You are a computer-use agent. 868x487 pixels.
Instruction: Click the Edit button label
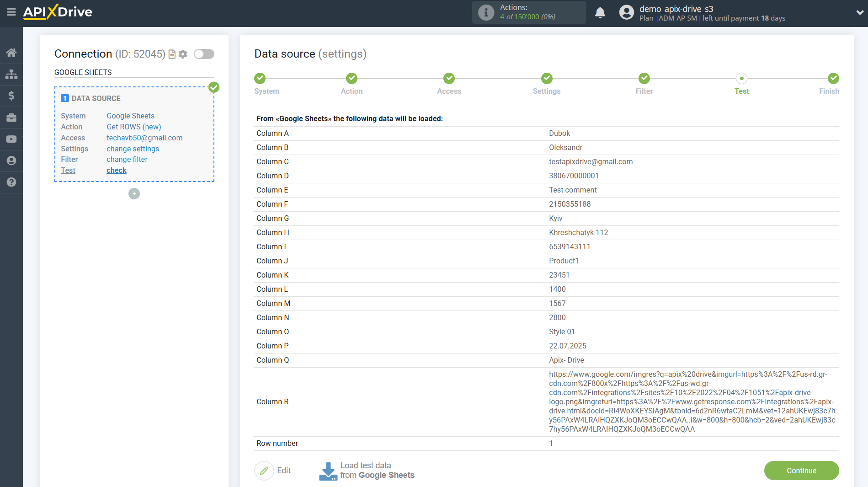pyautogui.click(x=284, y=471)
